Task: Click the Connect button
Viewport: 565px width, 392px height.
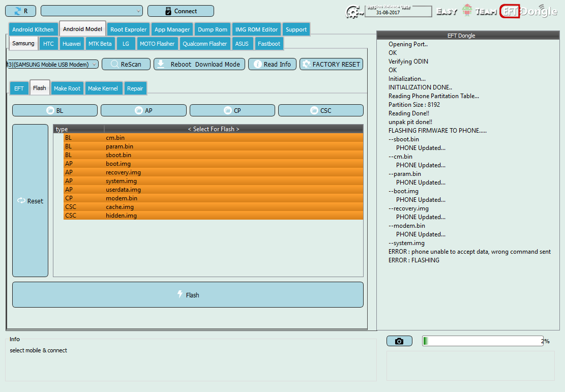Action: pyautogui.click(x=181, y=11)
